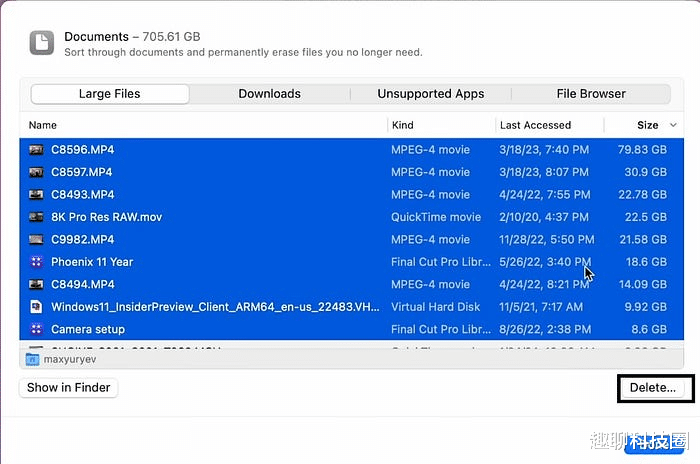The height and width of the screenshot is (464, 700).
Task: Click the Documents category icon
Action: 42,43
